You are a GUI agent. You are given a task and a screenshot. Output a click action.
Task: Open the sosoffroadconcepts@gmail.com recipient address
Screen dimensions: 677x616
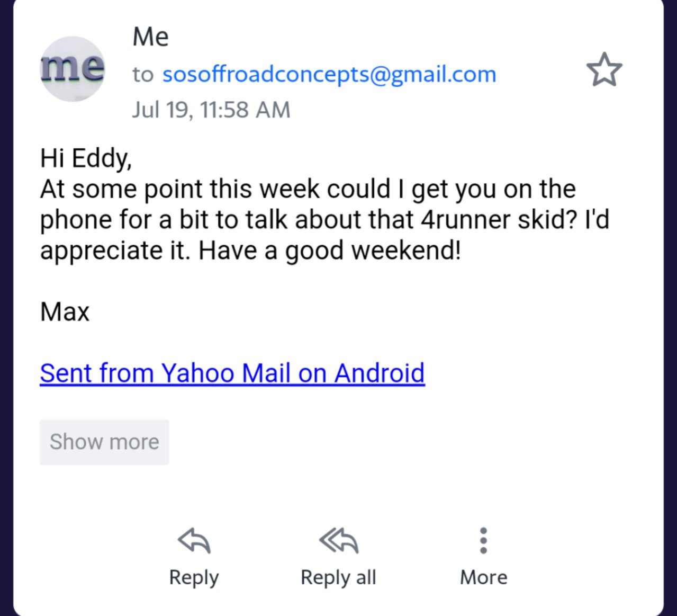[329, 74]
